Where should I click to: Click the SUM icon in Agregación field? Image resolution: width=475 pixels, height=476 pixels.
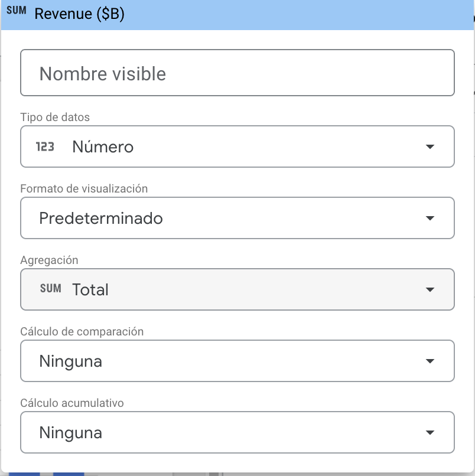tap(50, 289)
